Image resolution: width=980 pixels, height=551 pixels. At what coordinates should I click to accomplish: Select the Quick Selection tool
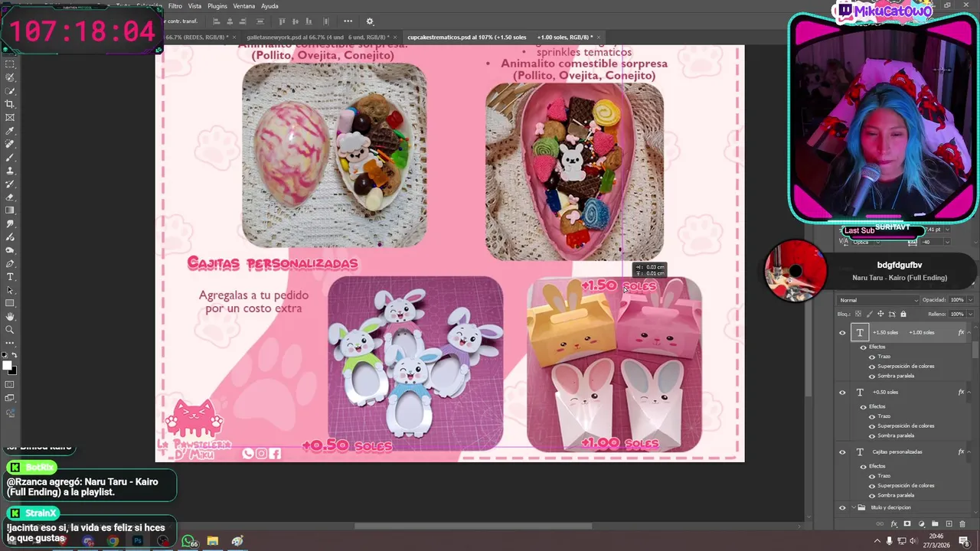click(10, 91)
